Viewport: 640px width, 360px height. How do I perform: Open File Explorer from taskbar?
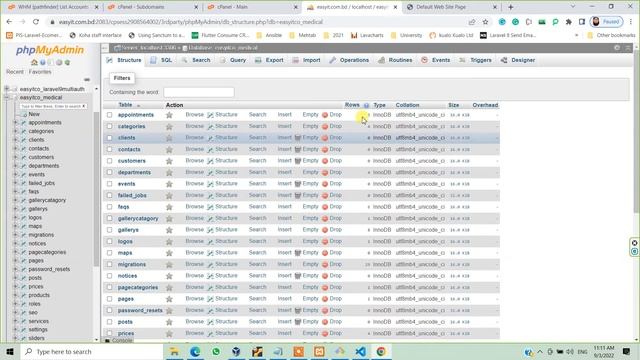pos(174,351)
